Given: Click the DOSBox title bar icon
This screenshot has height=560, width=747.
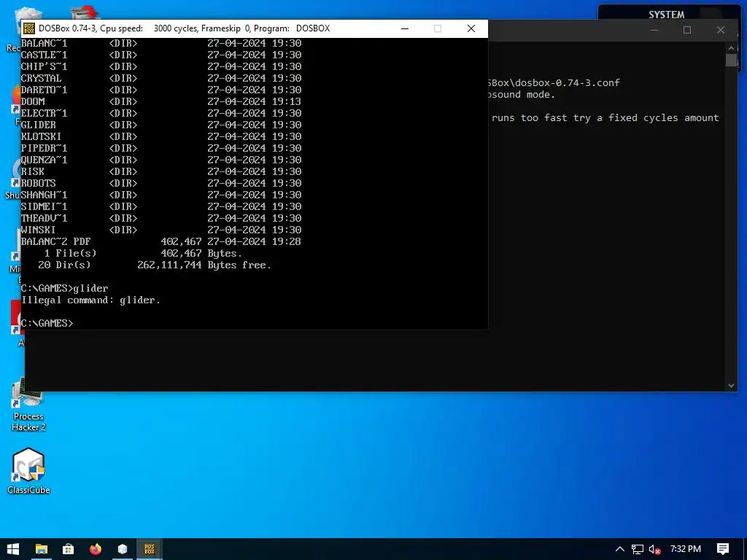Looking at the screenshot, I should tap(29, 28).
